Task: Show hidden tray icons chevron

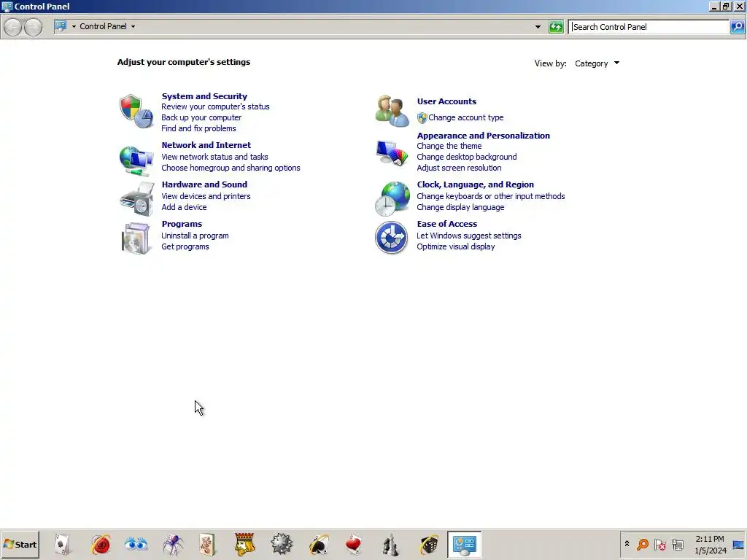Action: (627, 544)
